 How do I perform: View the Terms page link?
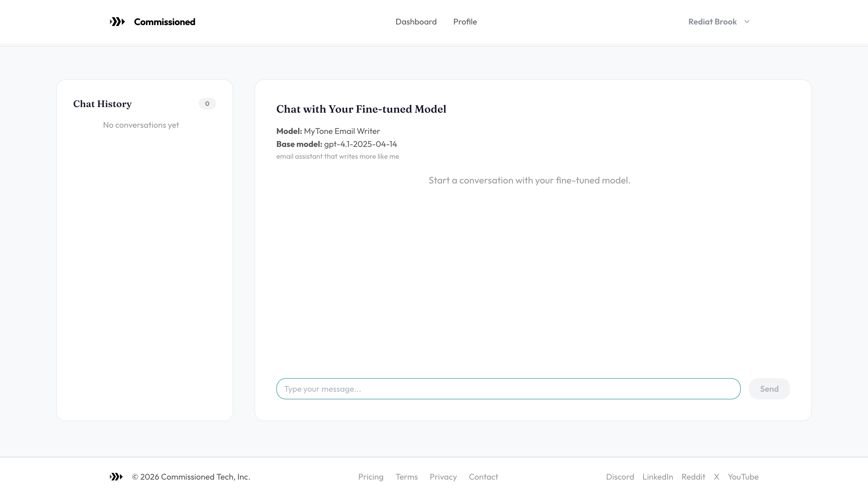tap(407, 476)
